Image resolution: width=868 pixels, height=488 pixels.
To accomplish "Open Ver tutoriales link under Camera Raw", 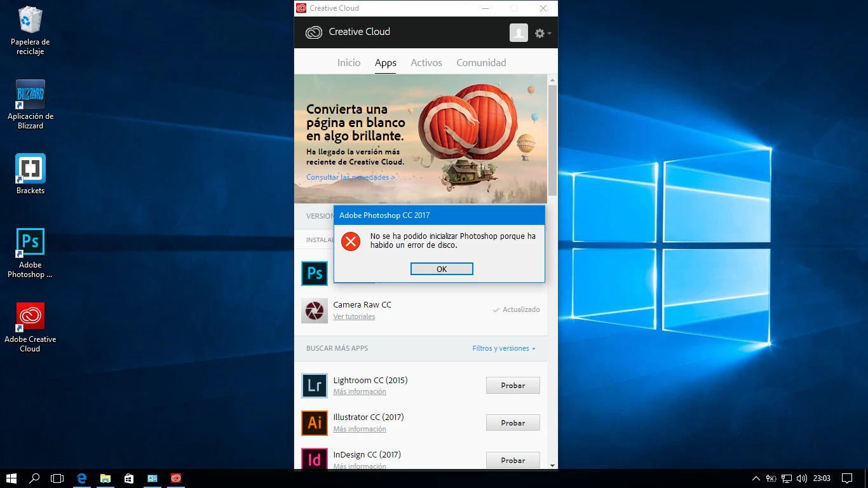I will pyautogui.click(x=354, y=316).
